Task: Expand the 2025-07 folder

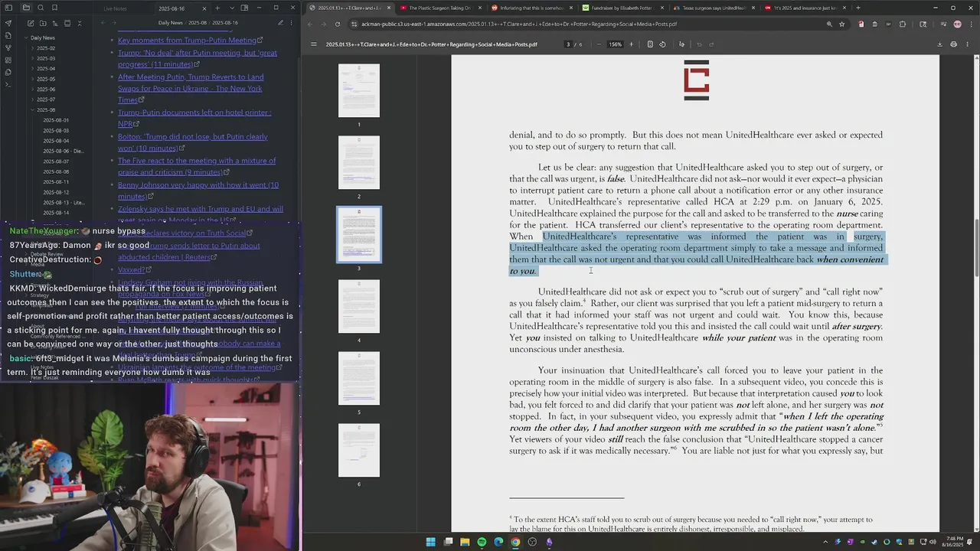Action: point(31,99)
